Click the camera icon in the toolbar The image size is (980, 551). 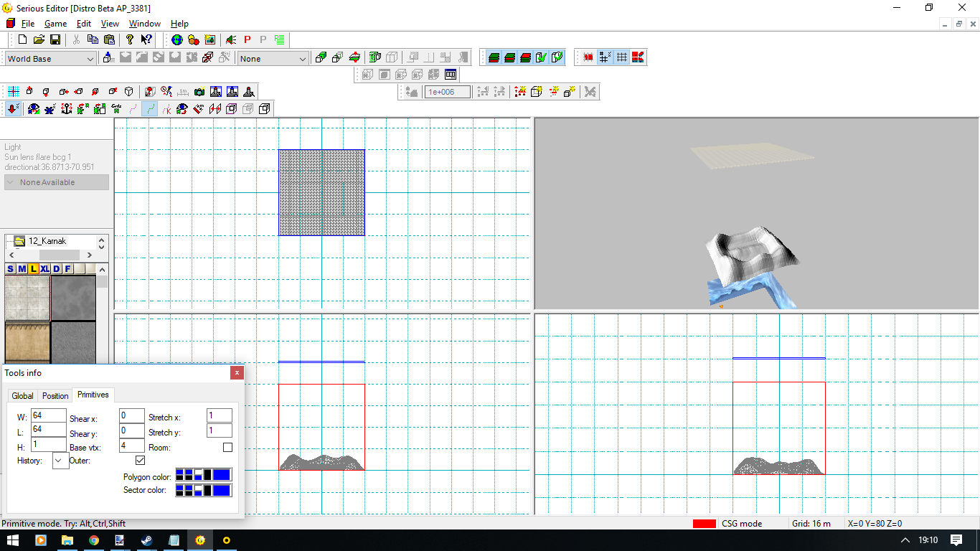199,92
